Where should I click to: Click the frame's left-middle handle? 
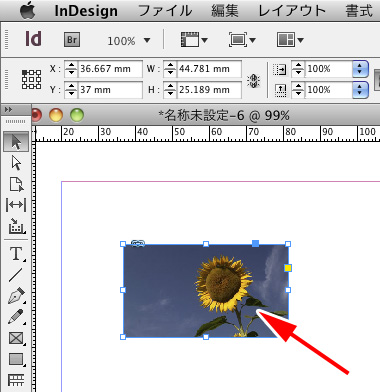(123, 290)
